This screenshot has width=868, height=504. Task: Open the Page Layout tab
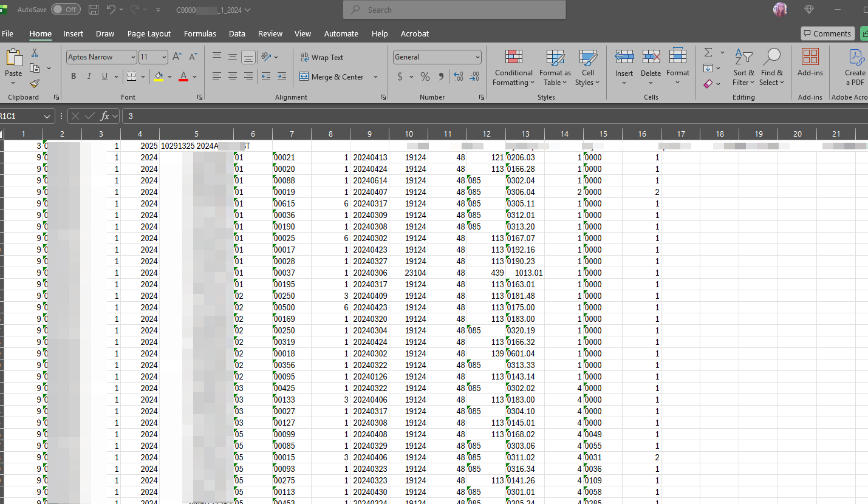point(149,34)
